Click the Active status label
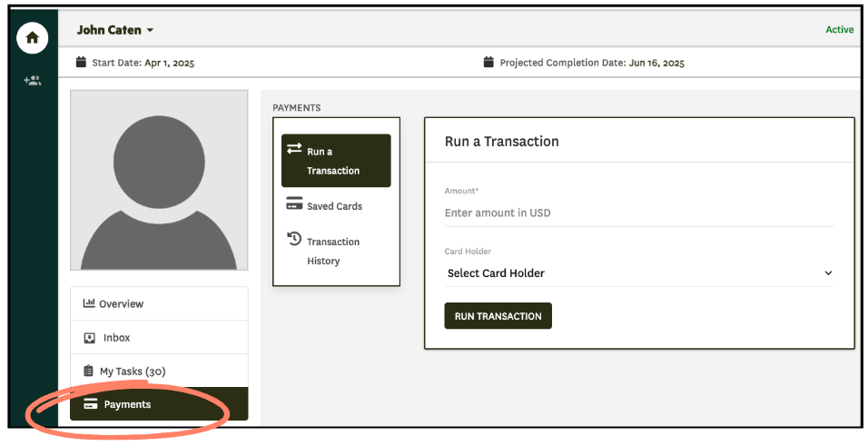Image resolution: width=868 pixels, height=446 pixels. click(x=839, y=30)
